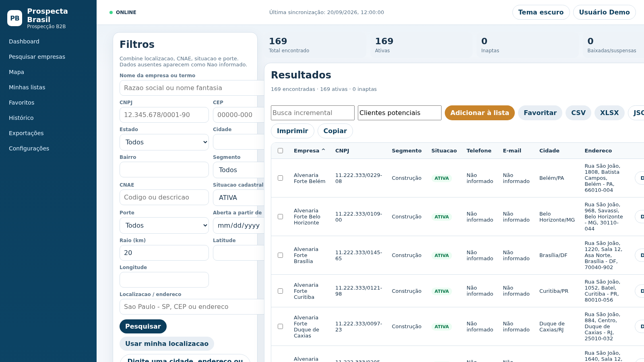Check the Alvenaria Forte Curitiba row
This screenshot has height=362, width=644.
coord(281,291)
